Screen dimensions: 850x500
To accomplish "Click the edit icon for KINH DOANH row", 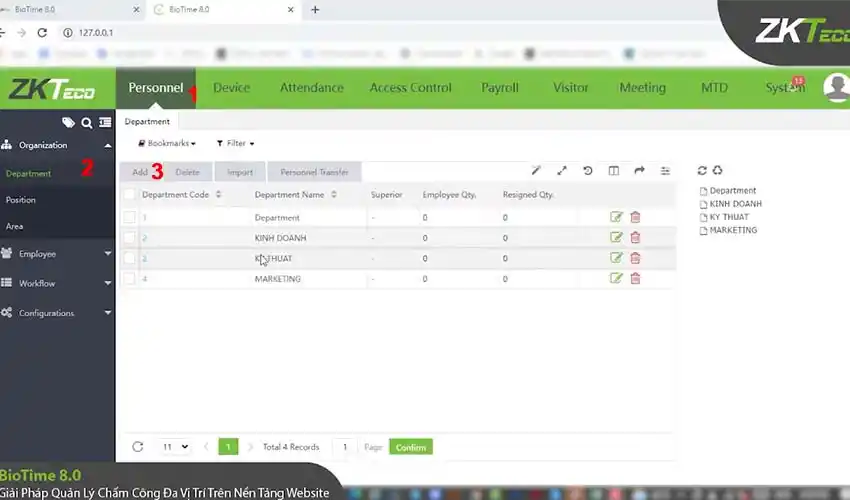I will click(616, 238).
